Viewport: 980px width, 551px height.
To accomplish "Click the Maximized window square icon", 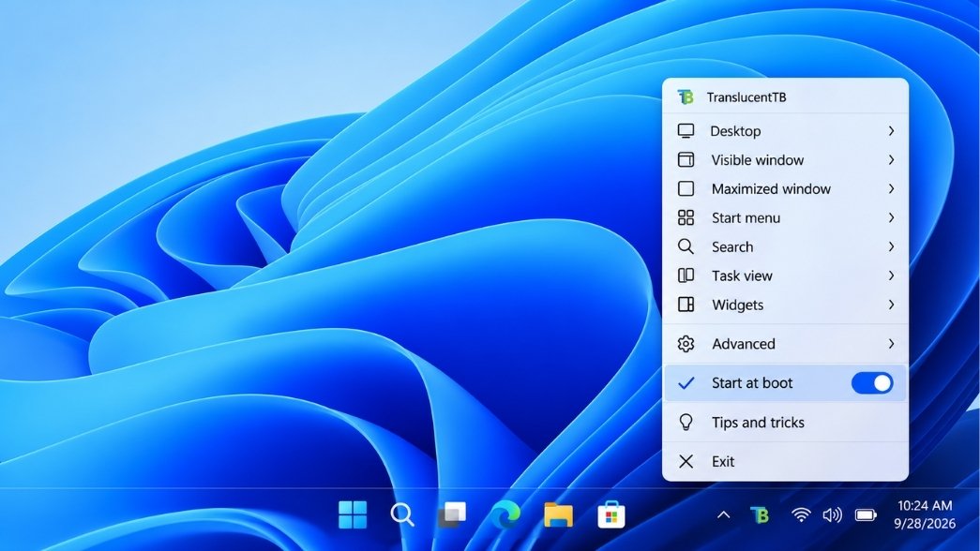I will (x=686, y=188).
